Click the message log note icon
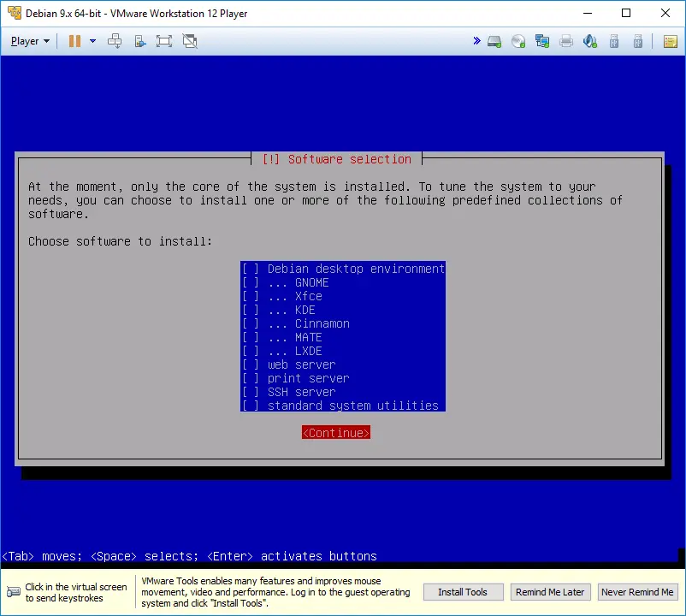 click(x=671, y=42)
